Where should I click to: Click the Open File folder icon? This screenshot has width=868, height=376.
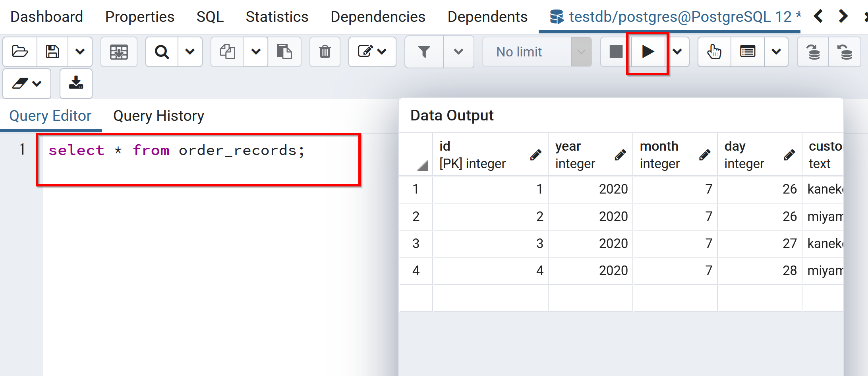click(20, 52)
